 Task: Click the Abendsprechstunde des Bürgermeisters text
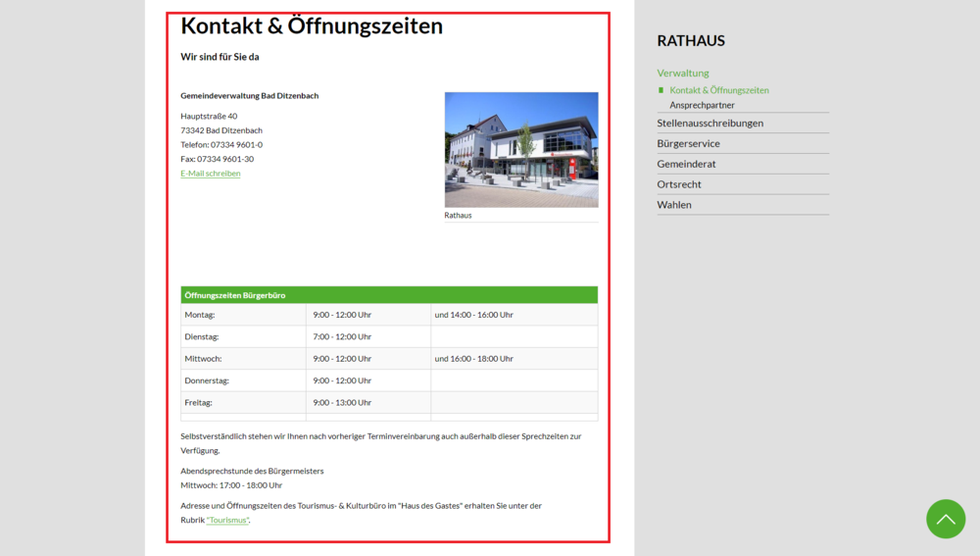(x=252, y=471)
